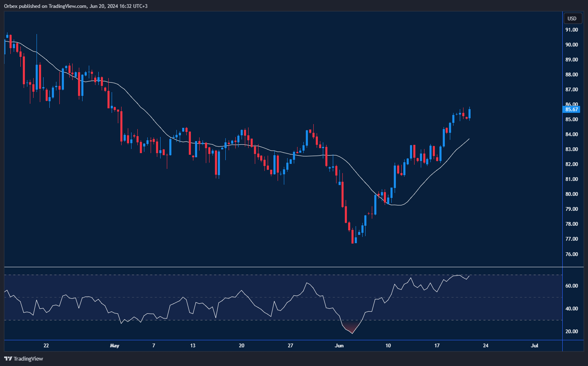Click the 85.67 current price tag
588x366 pixels.
pos(571,110)
